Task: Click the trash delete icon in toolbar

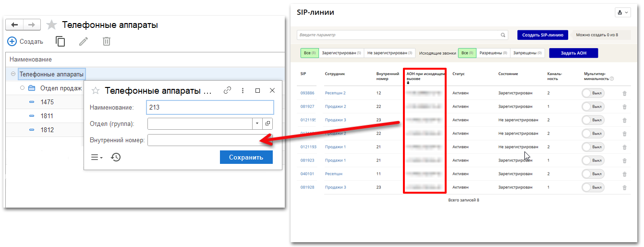Action: [x=107, y=42]
